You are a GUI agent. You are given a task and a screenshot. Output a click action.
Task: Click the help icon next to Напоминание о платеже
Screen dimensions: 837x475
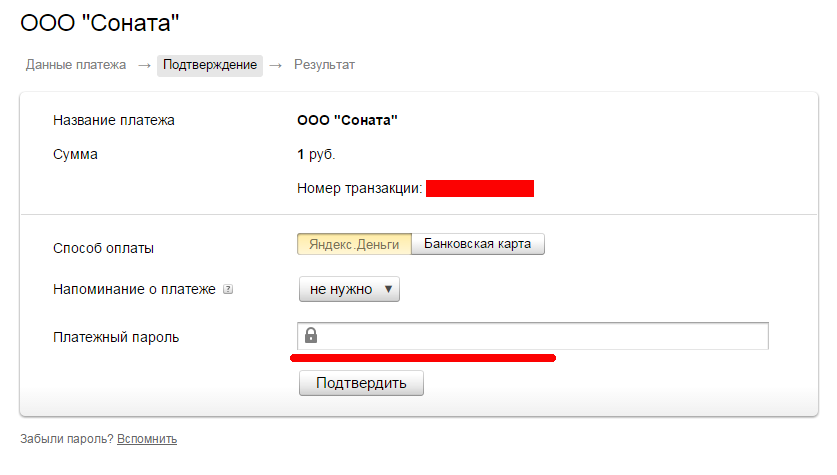click(x=228, y=289)
